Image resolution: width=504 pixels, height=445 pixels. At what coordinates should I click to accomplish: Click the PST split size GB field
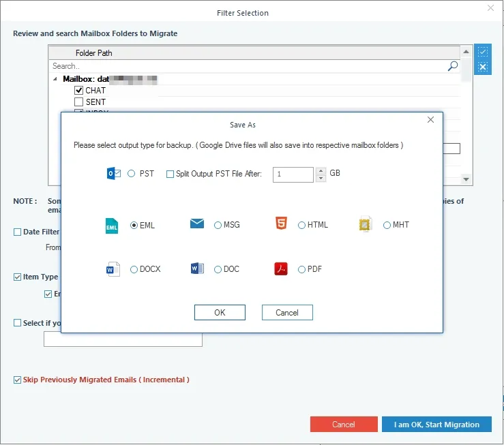click(293, 174)
